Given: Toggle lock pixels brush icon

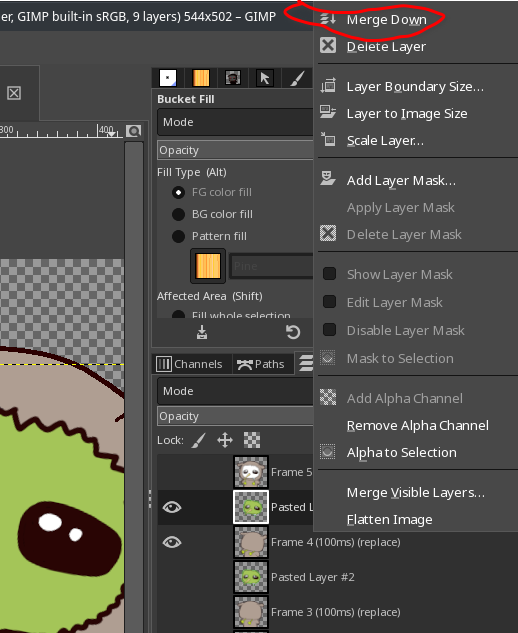Looking at the screenshot, I should click(x=199, y=440).
